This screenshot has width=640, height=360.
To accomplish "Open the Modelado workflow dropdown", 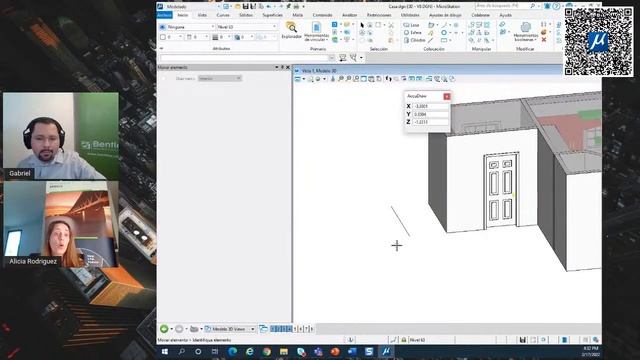I will tap(193, 7).
